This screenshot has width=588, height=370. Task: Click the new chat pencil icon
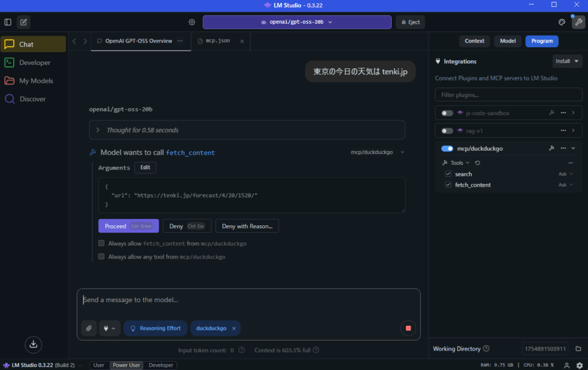pyautogui.click(x=24, y=22)
